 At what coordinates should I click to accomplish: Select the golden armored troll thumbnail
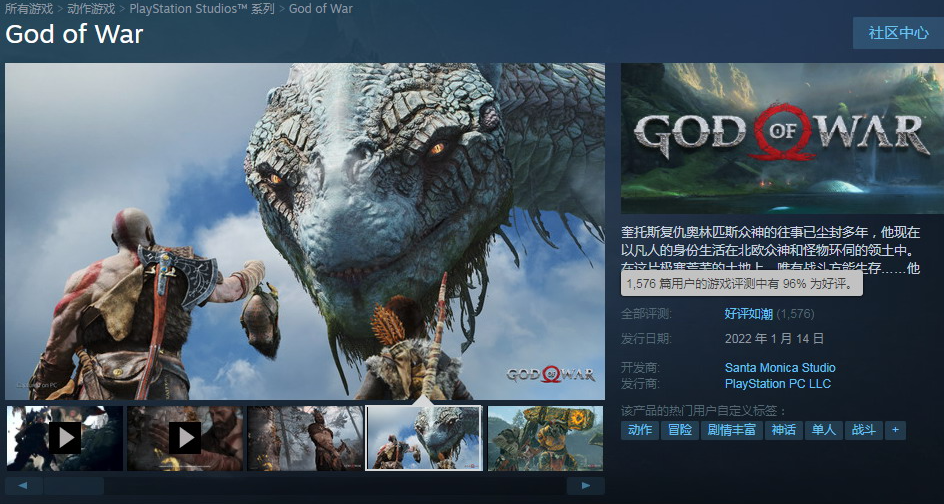click(x=545, y=438)
